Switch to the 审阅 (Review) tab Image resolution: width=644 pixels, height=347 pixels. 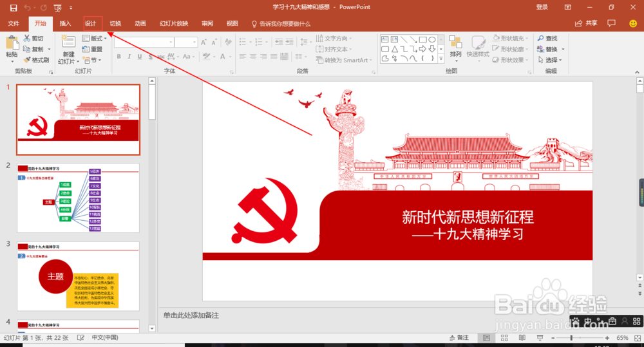[207, 23]
